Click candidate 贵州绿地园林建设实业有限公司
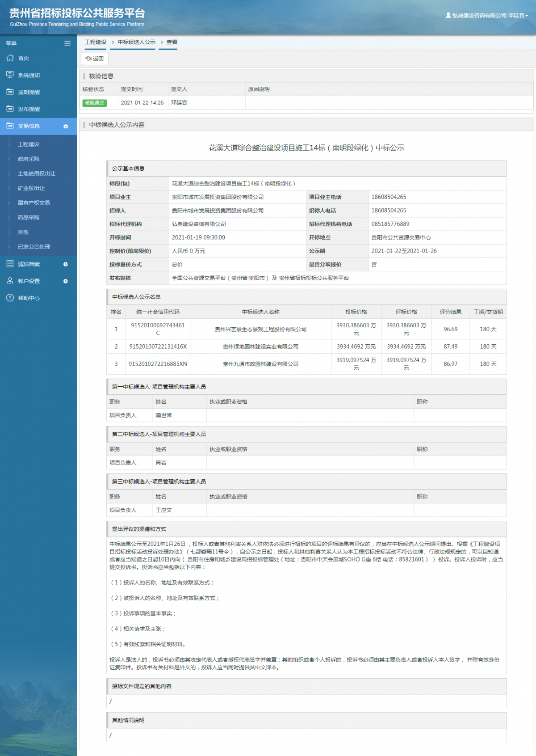Viewport: 536px width, 756px height. [x=261, y=347]
